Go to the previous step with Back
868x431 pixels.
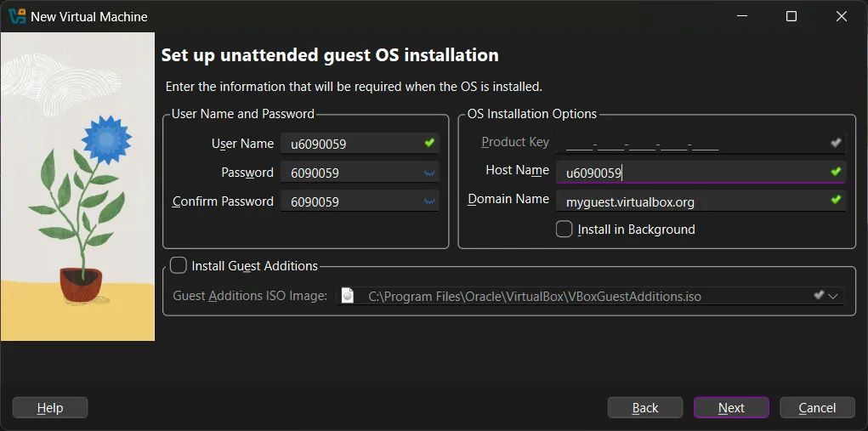645,408
